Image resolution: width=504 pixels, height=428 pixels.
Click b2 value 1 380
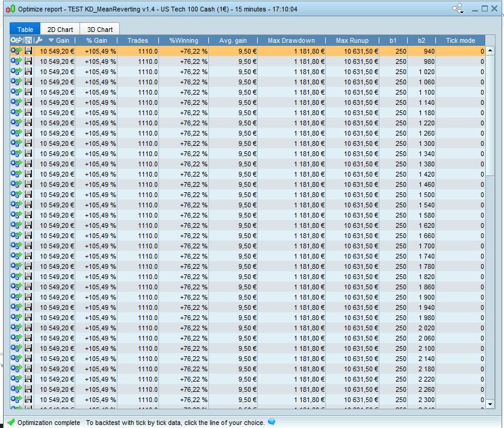pos(426,164)
